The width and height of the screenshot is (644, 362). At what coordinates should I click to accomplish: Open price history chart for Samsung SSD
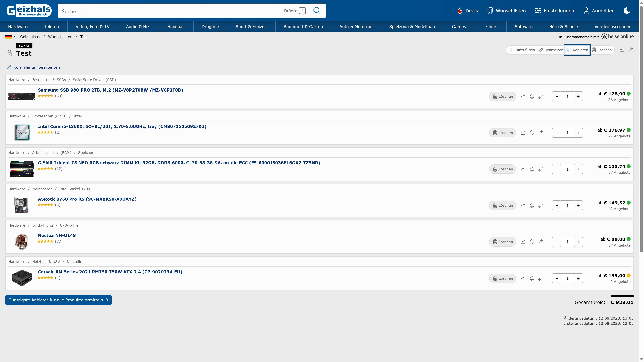click(x=523, y=96)
